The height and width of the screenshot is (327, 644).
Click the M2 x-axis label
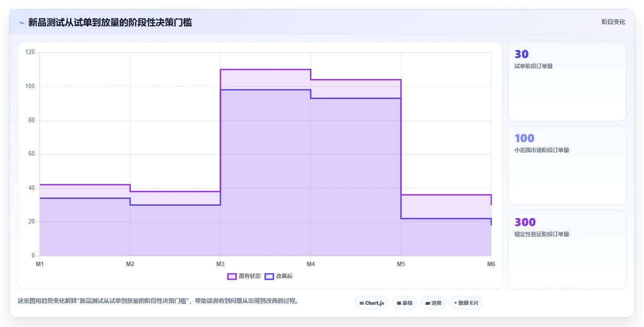pyautogui.click(x=130, y=264)
